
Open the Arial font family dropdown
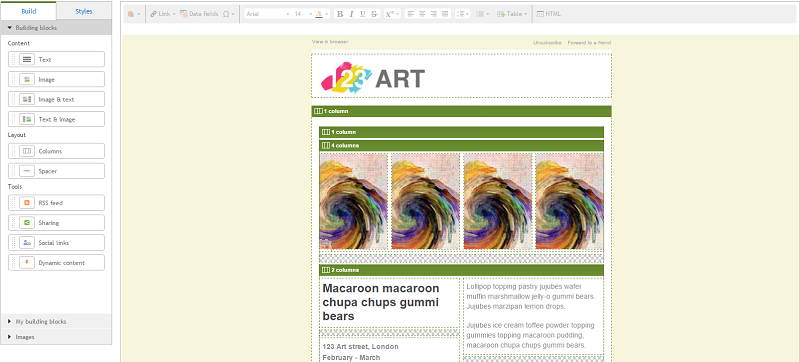click(267, 14)
